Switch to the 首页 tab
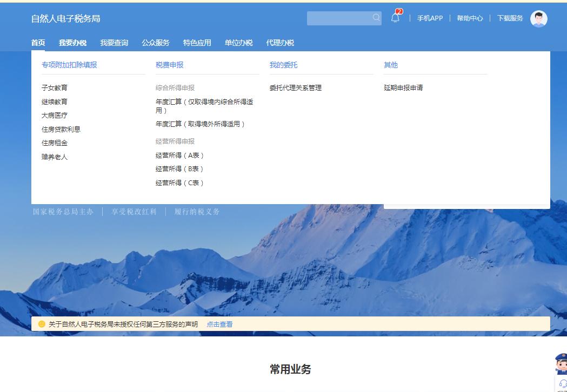 tap(38, 42)
